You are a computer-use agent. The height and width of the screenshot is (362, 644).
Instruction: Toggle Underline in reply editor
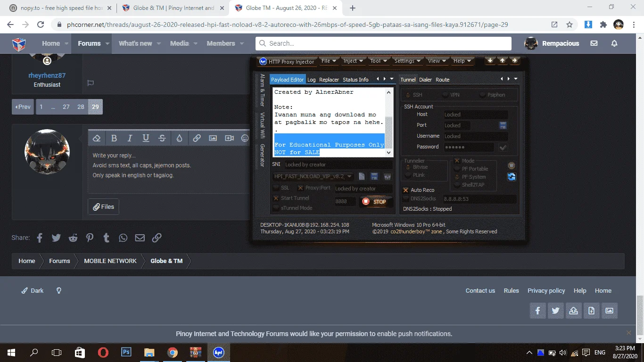tap(146, 138)
